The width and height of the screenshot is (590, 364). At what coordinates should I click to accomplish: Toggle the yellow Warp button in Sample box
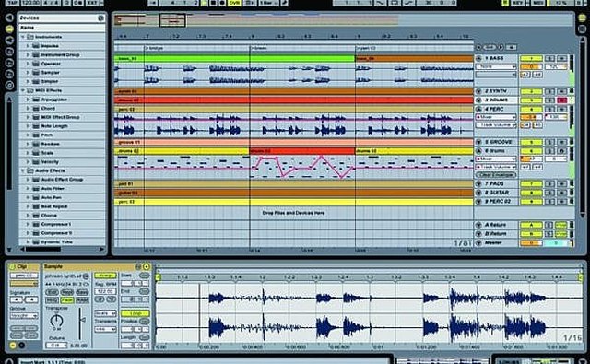(x=105, y=276)
